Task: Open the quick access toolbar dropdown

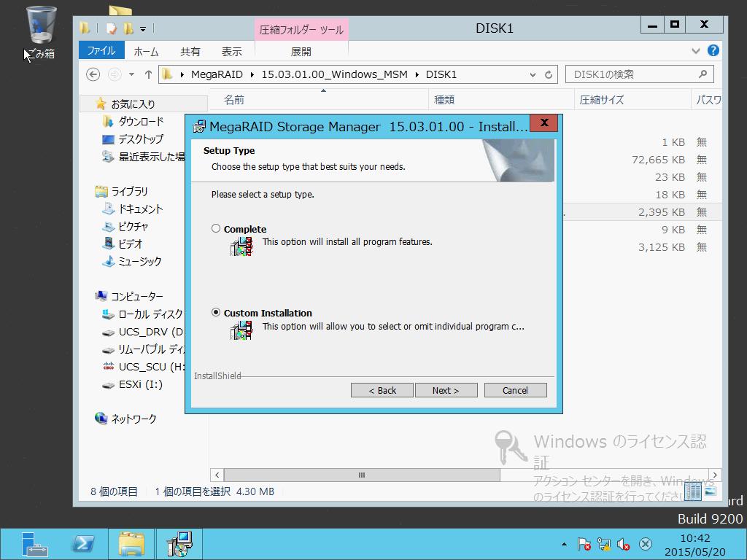Action: click(x=143, y=29)
